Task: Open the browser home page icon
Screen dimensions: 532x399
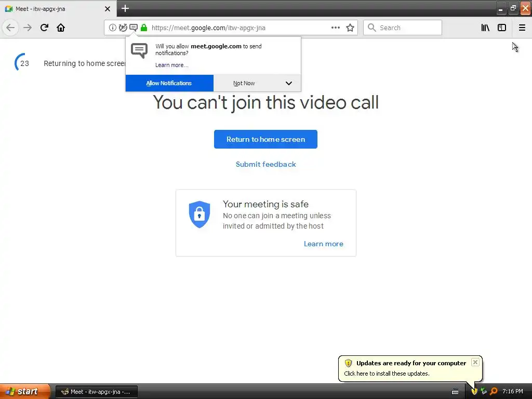Action: (61, 28)
